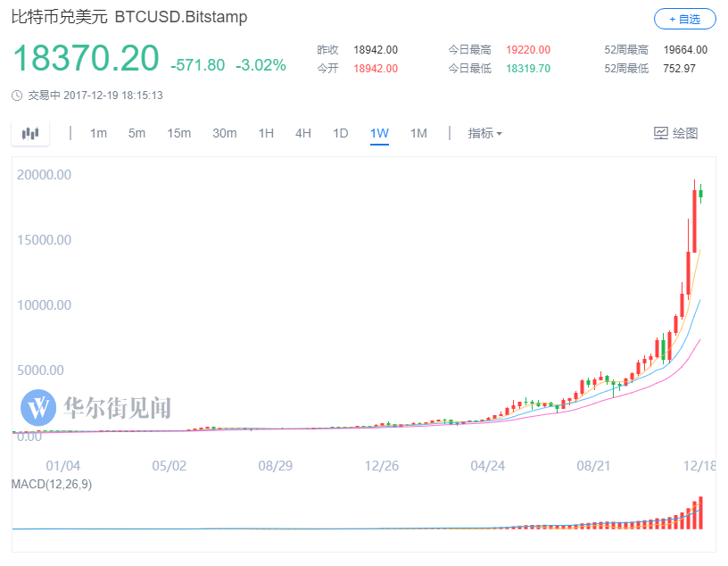
Task: Click the candlestick chart type icon
Action: pyautogui.click(x=31, y=134)
